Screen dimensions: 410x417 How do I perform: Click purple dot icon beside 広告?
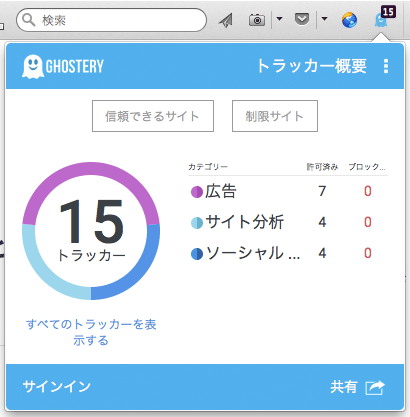[x=197, y=192]
